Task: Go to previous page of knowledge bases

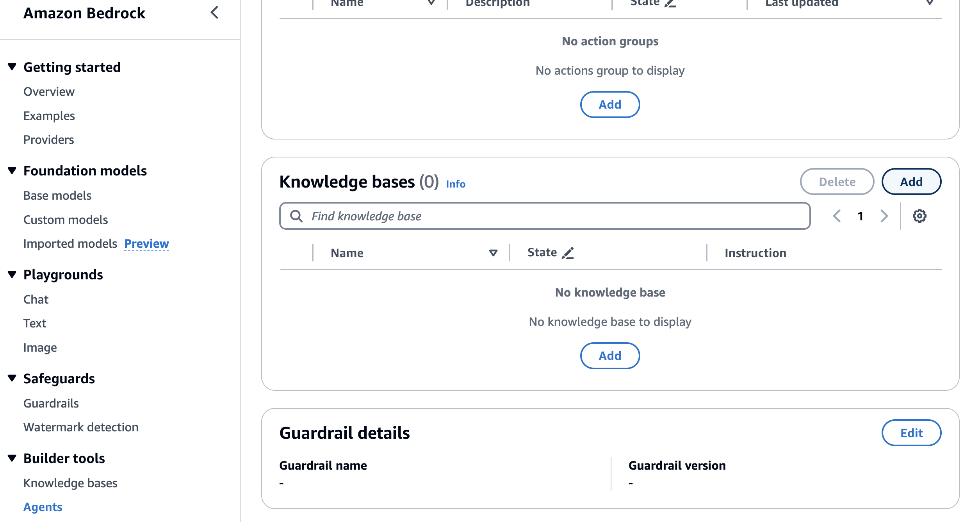Action: point(837,216)
